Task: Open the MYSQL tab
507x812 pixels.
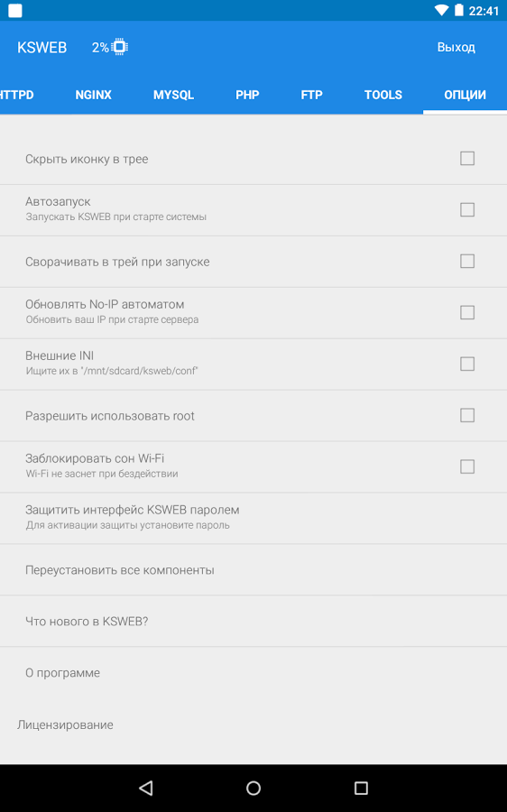Action: pyautogui.click(x=173, y=95)
